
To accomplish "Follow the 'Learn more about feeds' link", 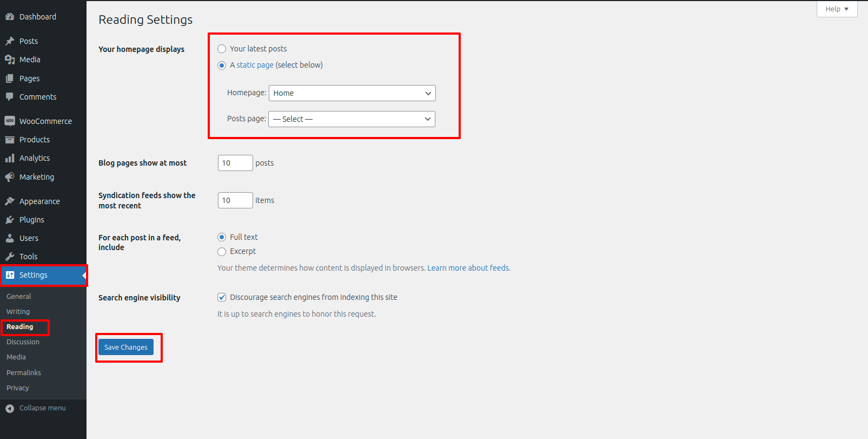I will click(x=468, y=268).
